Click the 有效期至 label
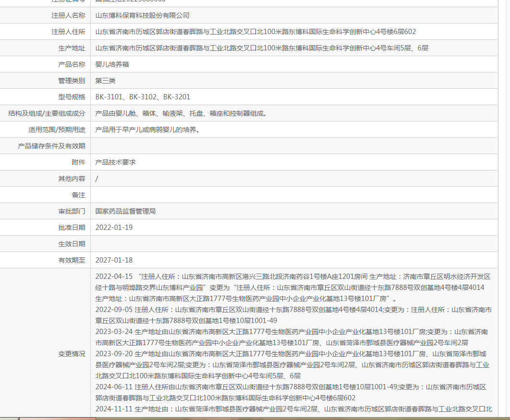The height and width of the screenshot is (420, 510). pos(72,260)
